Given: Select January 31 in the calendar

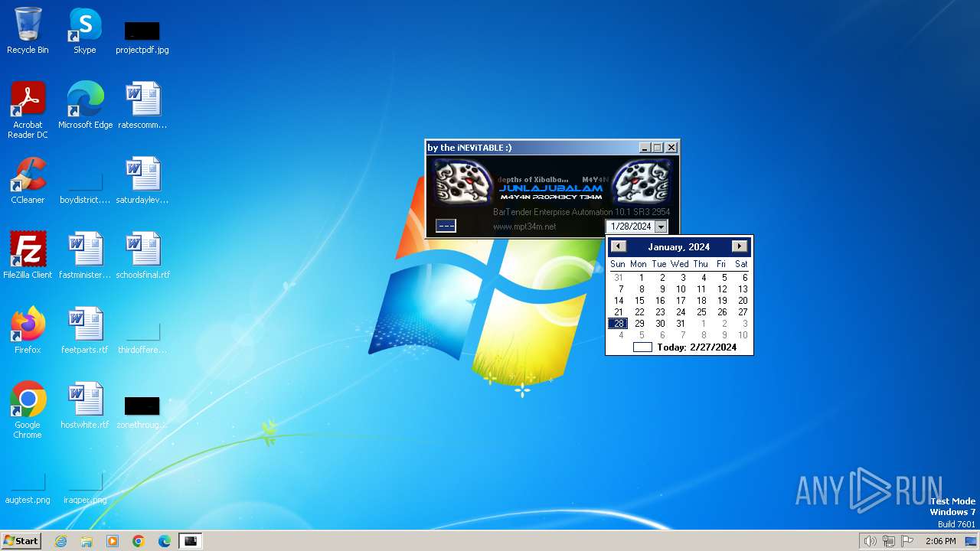Looking at the screenshot, I should click(681, 324).
